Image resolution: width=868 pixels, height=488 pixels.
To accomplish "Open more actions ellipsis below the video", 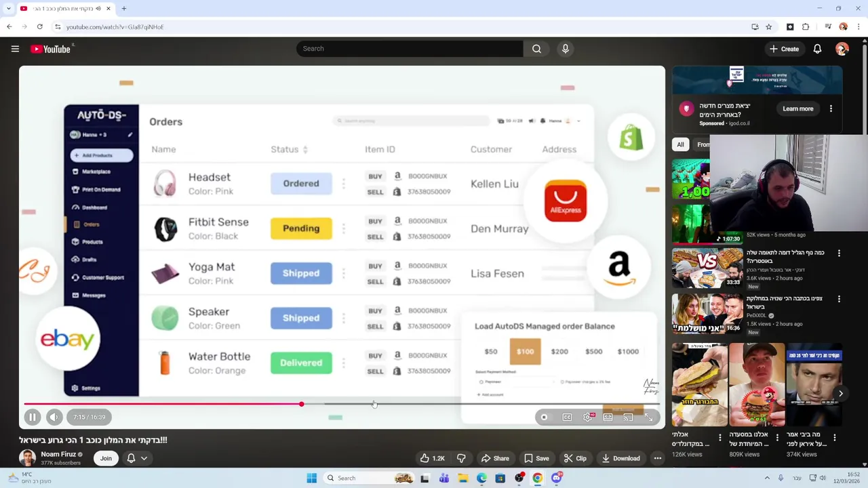I will point(657,458).
